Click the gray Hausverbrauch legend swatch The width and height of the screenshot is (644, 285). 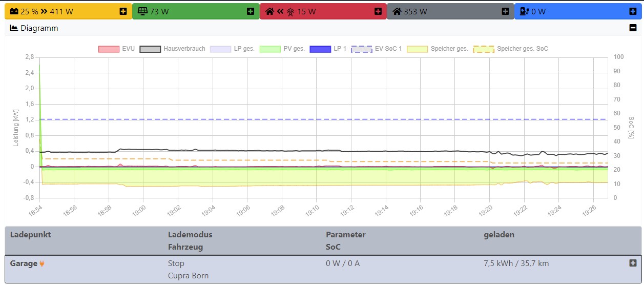point(150,49)
